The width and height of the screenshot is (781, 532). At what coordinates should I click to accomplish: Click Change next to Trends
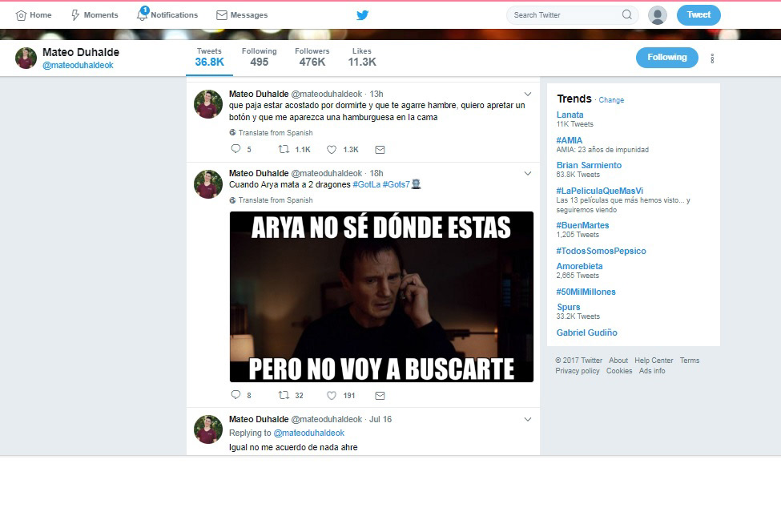611,99
